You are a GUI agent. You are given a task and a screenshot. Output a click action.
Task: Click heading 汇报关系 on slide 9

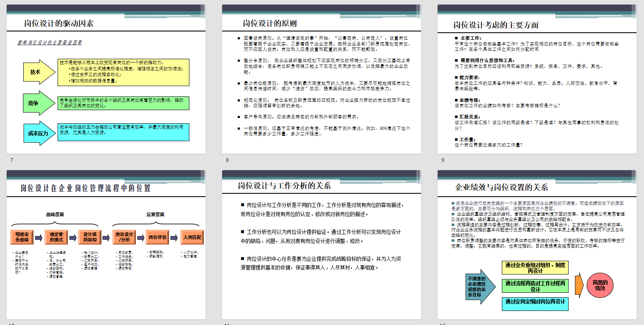[470, 117]
